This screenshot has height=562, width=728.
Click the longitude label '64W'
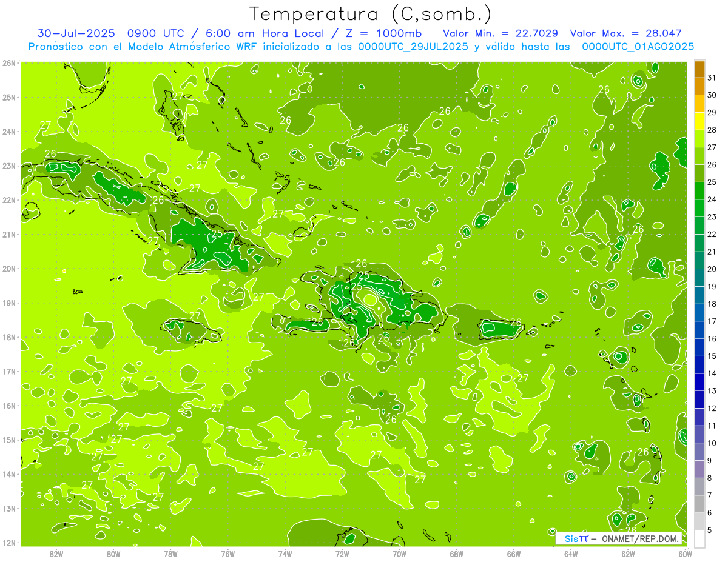click(571, 554)
